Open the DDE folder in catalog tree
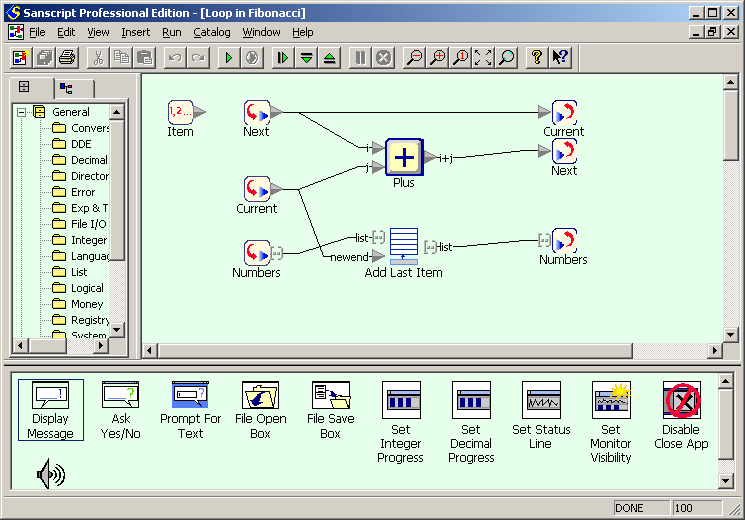 coord(72,144)
